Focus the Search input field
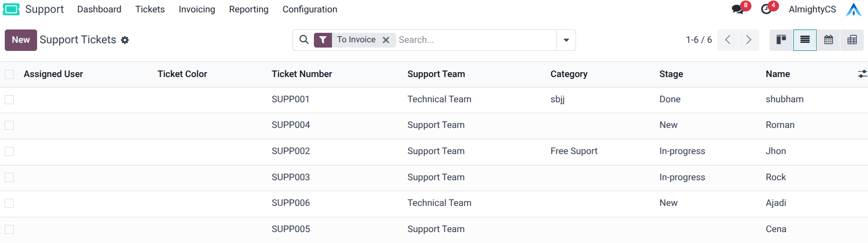 [476, 40]
